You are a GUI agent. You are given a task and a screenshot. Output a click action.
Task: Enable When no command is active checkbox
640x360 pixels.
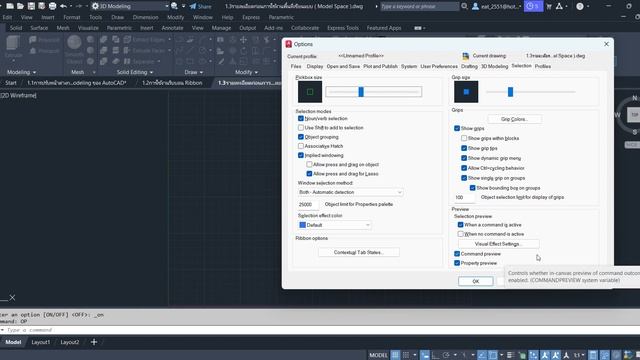tap(460, 234)
